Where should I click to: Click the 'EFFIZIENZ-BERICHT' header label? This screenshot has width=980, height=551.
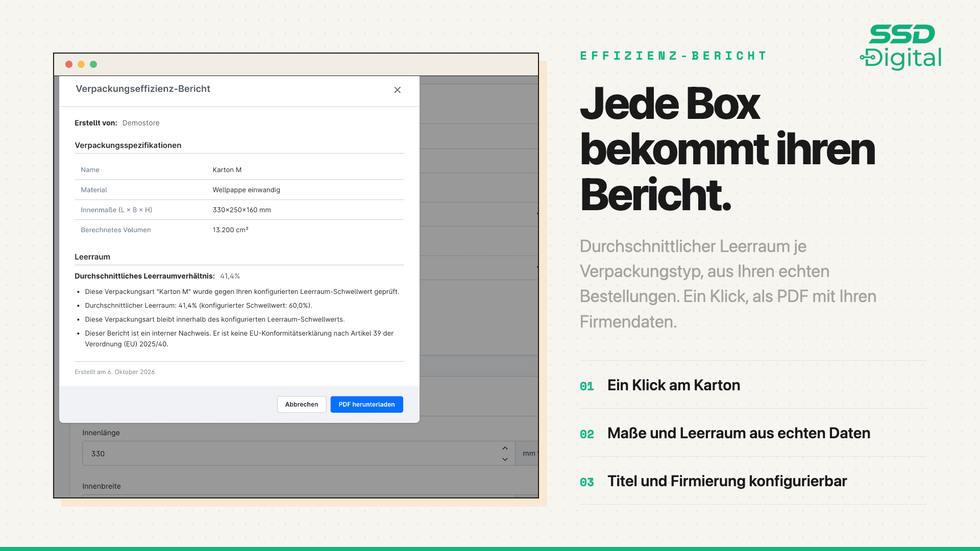[673, 56]
